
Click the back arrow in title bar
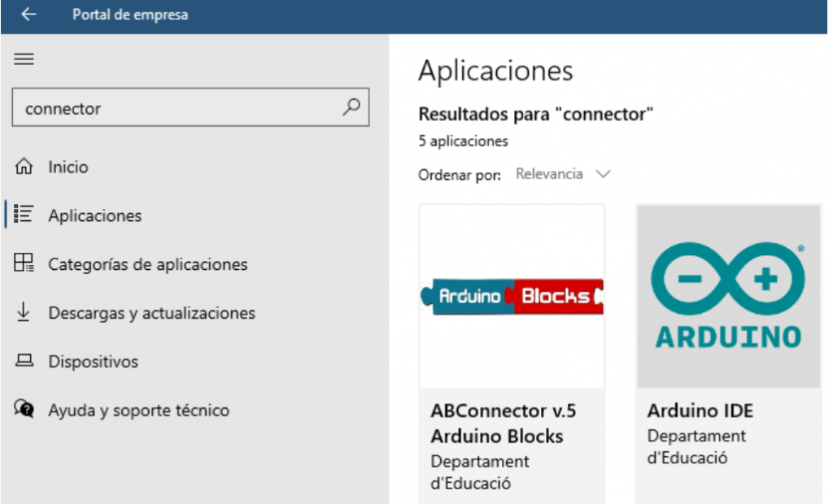pos(28,15)
